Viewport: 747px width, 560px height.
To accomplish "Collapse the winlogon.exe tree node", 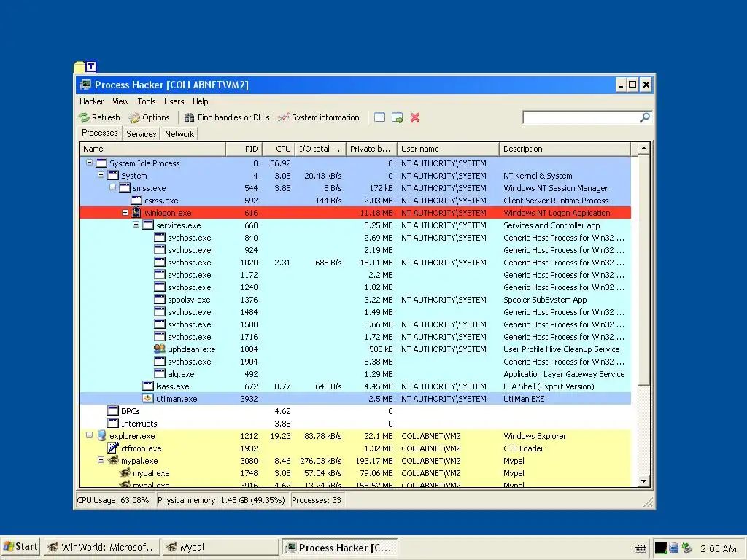I will (x=125, y=212).
